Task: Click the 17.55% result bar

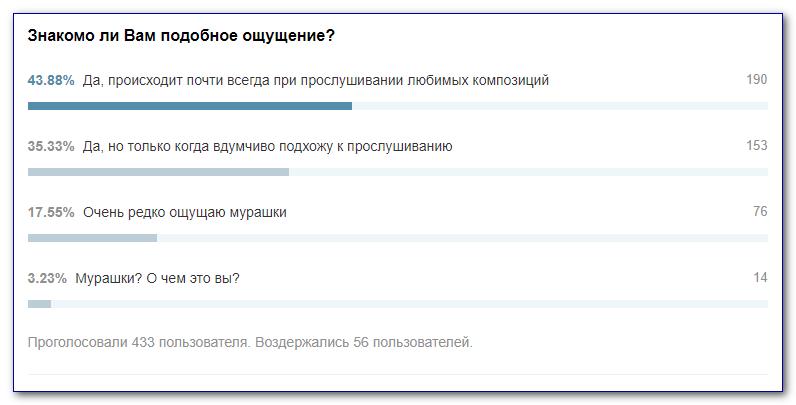Action: [92, 238]
